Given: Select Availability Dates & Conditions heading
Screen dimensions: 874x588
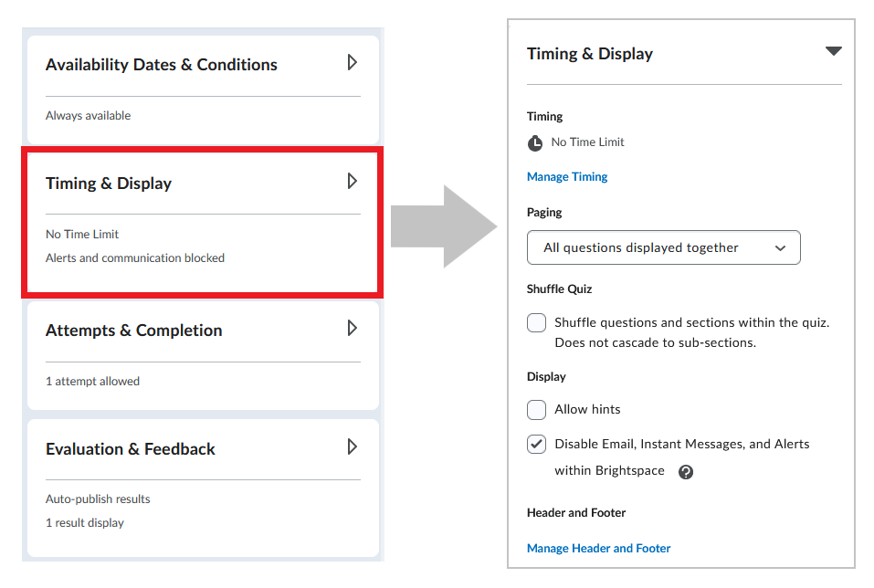Looking at the screenshot, I should click(x=161, y=65).
